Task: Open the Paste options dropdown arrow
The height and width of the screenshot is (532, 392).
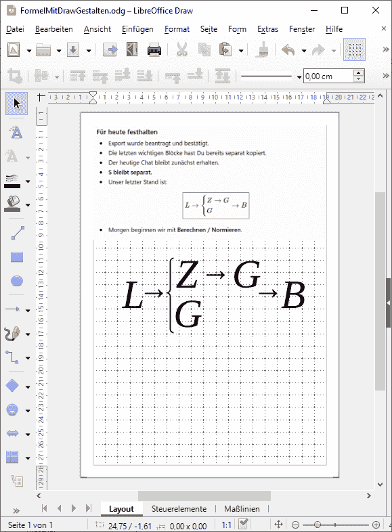Action: click(x=241, y=51)
